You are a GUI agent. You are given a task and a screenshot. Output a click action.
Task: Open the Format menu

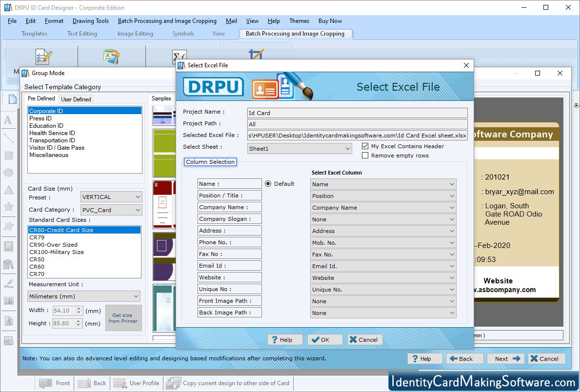[54, 21]
